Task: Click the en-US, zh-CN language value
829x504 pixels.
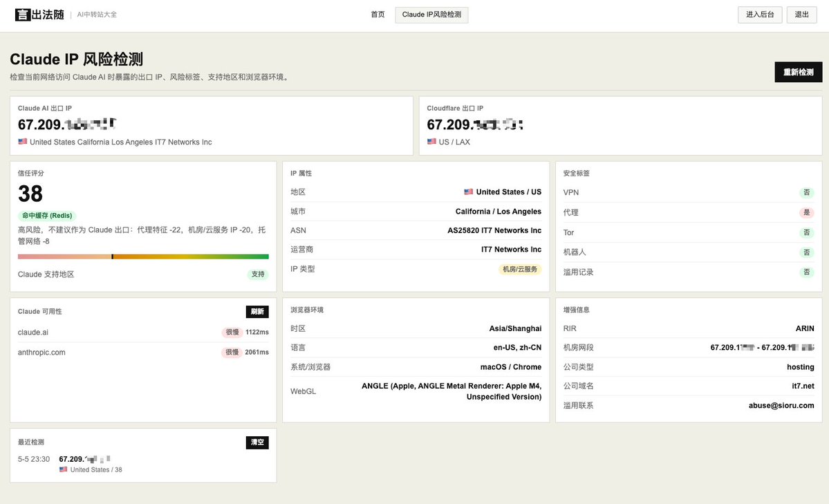Action: click(518, 348)
